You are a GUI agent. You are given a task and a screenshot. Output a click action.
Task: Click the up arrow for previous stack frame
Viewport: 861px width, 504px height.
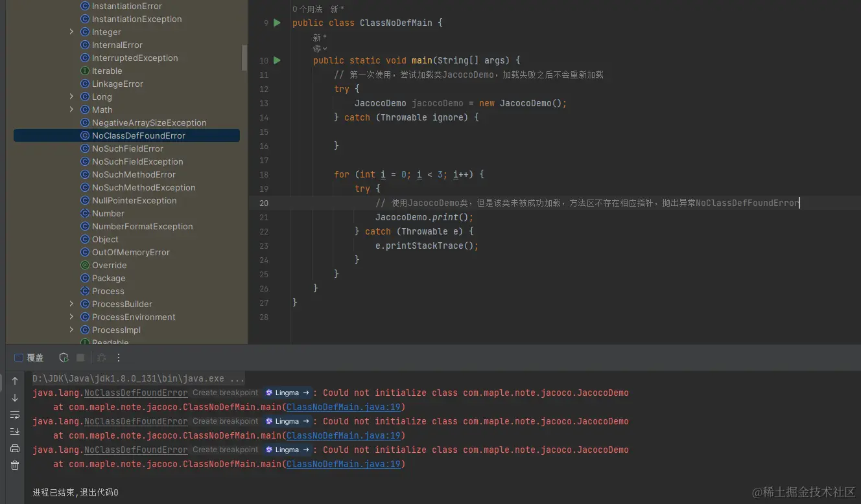(15, 381)
